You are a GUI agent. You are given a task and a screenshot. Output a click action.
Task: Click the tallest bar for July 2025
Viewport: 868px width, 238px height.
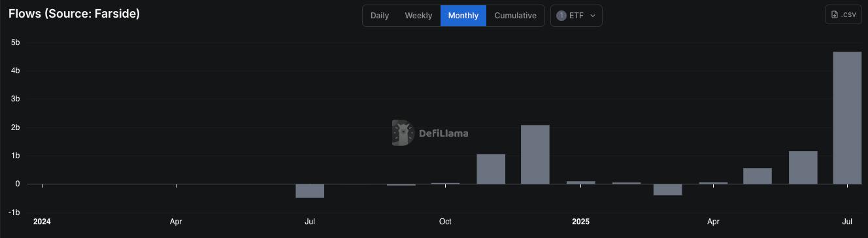[x=847, y=118]
